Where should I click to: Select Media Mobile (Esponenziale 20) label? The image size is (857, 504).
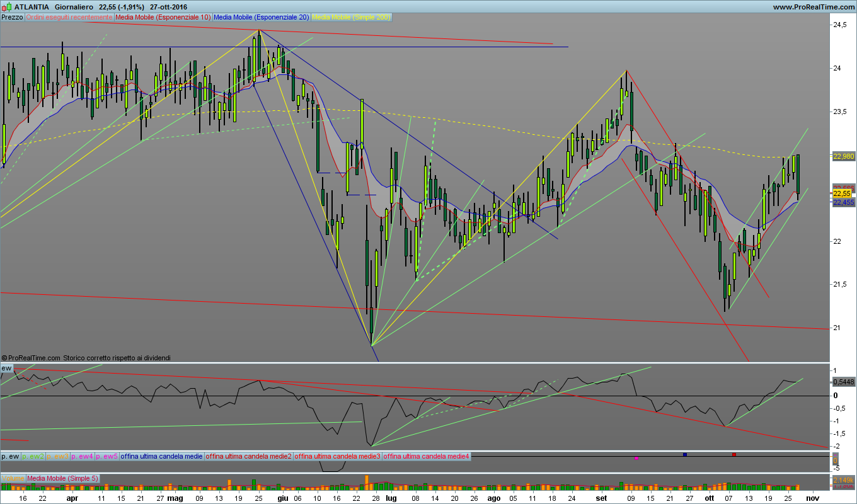(x=262, y=18)
